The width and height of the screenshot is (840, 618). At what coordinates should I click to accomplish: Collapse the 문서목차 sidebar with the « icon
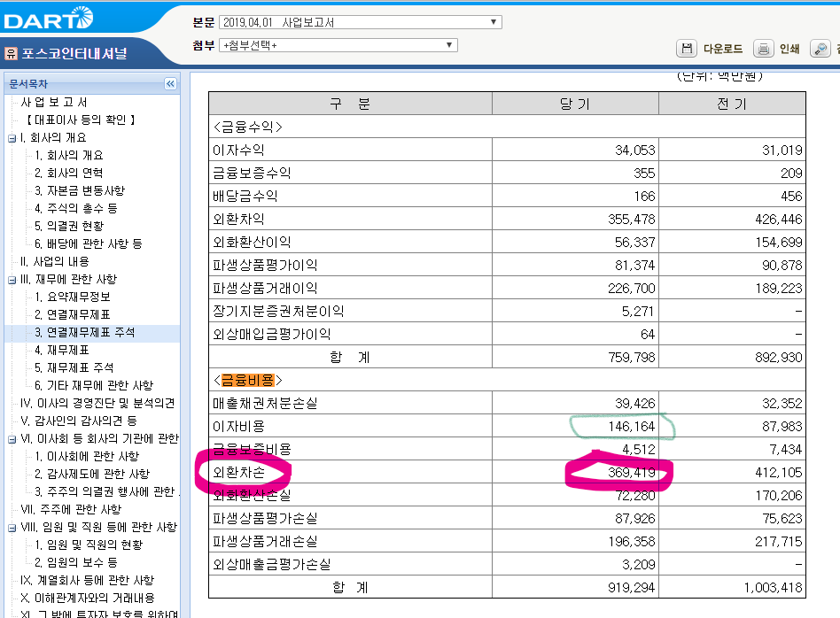tap(168, 84)
